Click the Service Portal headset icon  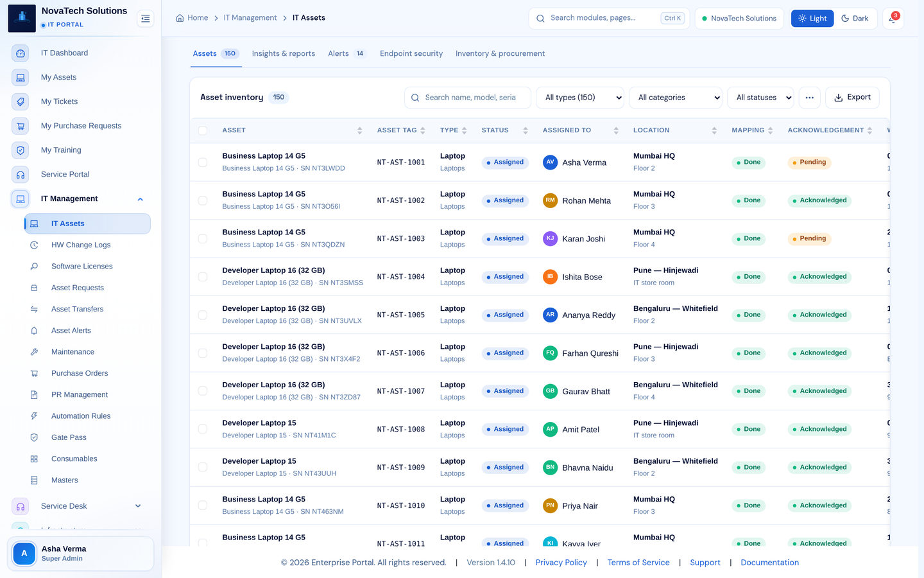tap(21, 175)
